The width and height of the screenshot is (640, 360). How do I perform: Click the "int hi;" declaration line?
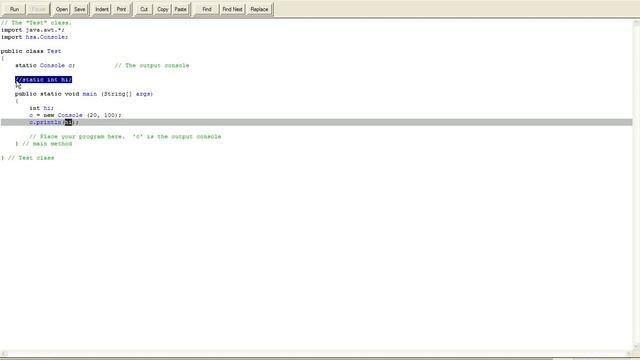click(41, 108)
